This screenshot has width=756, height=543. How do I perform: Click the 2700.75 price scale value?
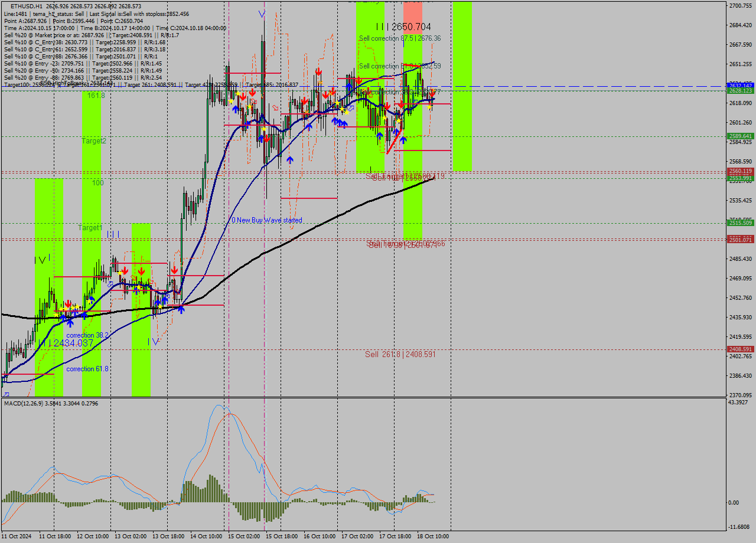pos(740,5)
